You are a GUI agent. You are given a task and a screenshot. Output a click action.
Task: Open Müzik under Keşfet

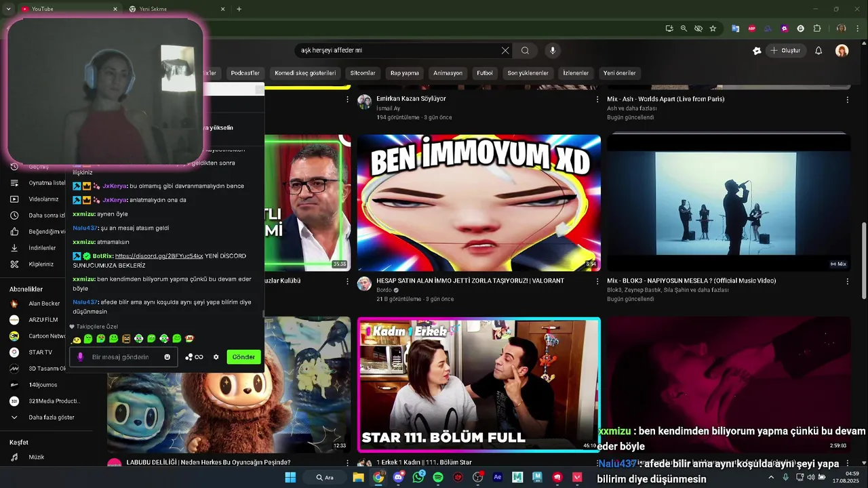(36, 457)
